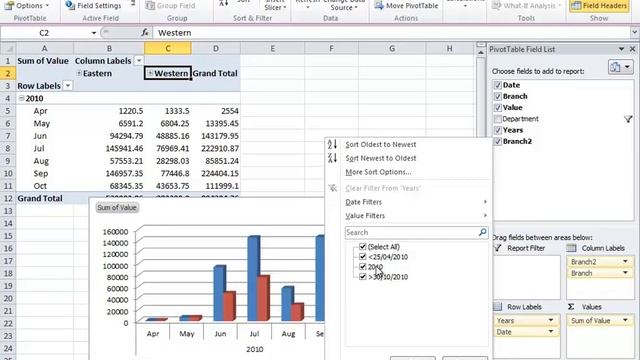Expand the formula bar
640x360 pixels.
tap(634, 33)
